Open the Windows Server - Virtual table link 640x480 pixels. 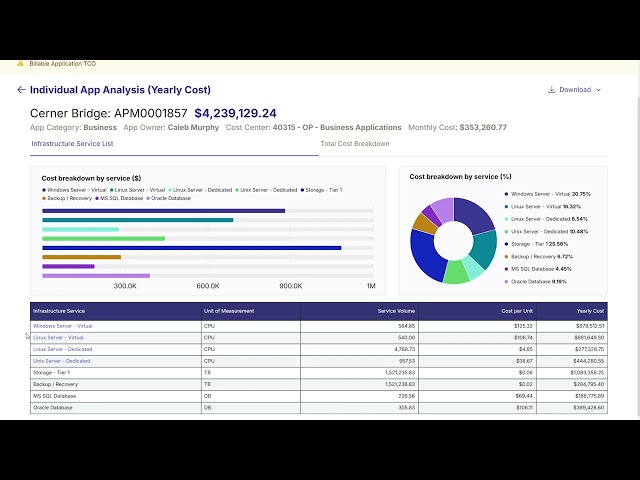coord(62,326)
